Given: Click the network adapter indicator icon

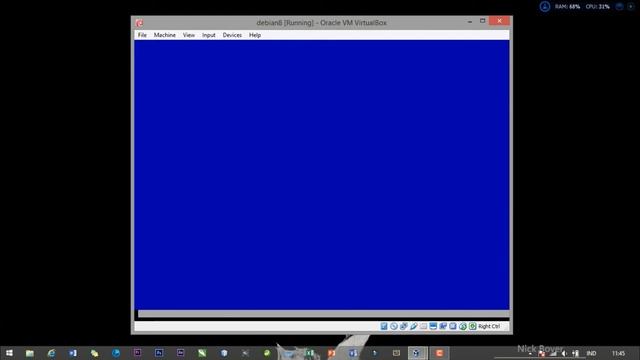Looking at the screenshot, I should point(404,326).
